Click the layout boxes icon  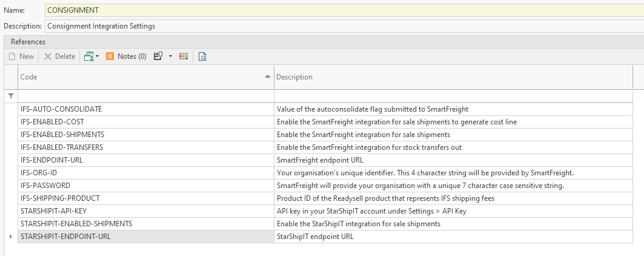(x=158, y=56)
